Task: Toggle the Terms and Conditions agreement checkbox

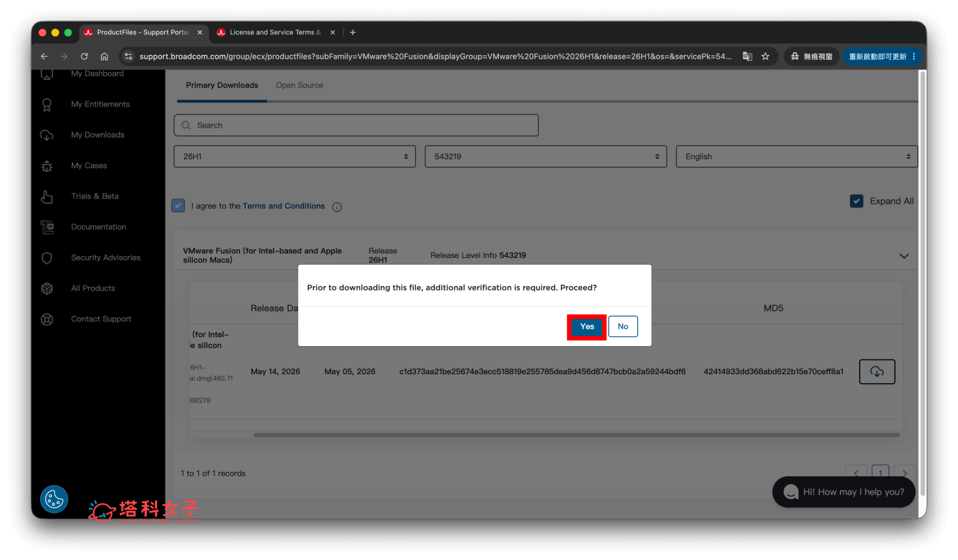Action: click(x=178, y=206)
